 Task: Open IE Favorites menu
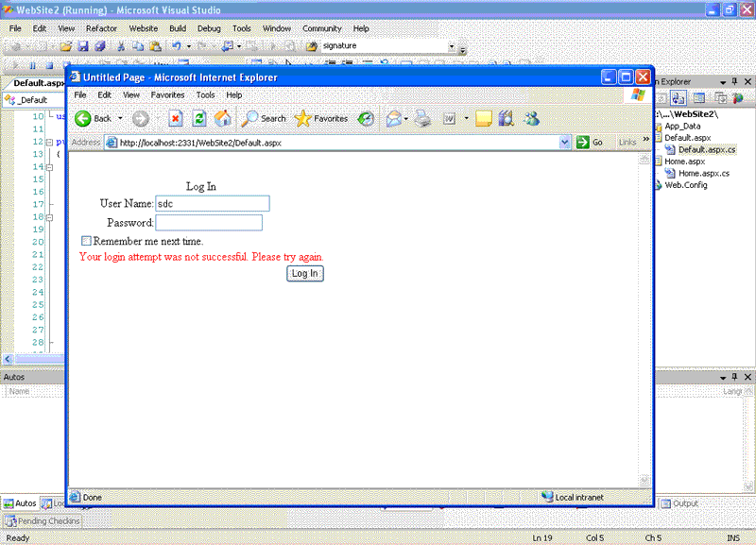167,95
